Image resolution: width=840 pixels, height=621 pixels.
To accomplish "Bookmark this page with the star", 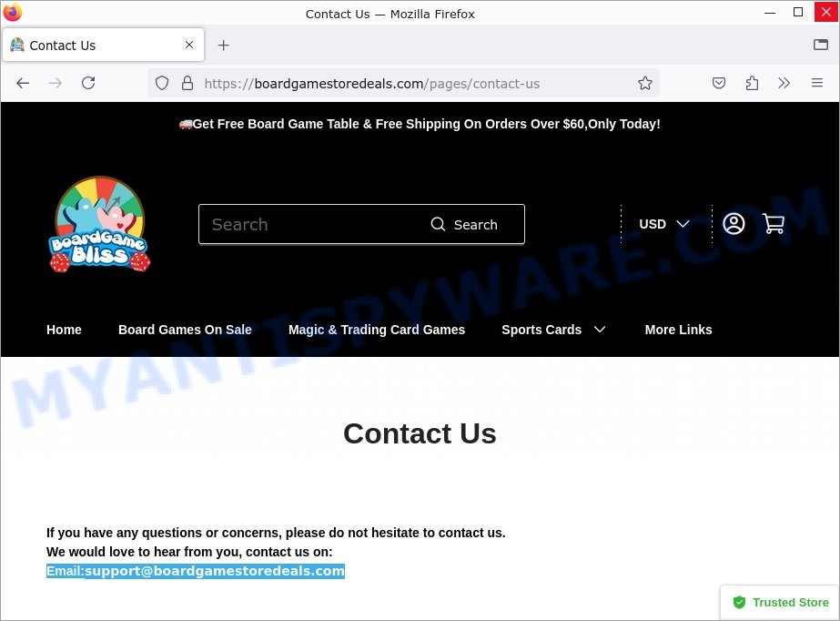I will coord(645,83).
